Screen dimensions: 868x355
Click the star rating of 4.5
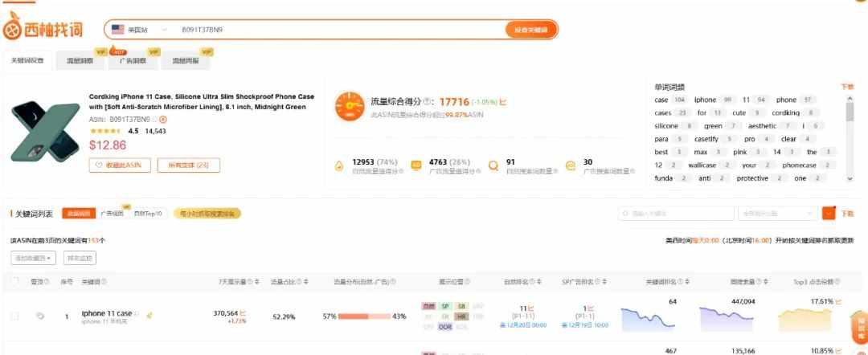(x=105, y=131)
